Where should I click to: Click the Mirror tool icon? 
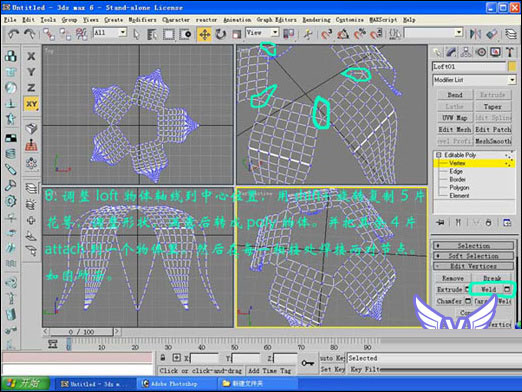pos(475,34)
